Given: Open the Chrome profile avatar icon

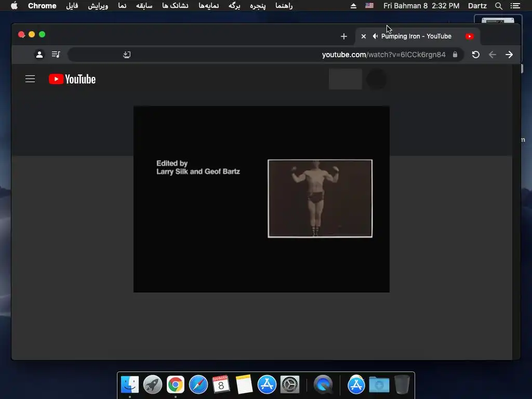Looking at the screenshot, I should (39, 54).
